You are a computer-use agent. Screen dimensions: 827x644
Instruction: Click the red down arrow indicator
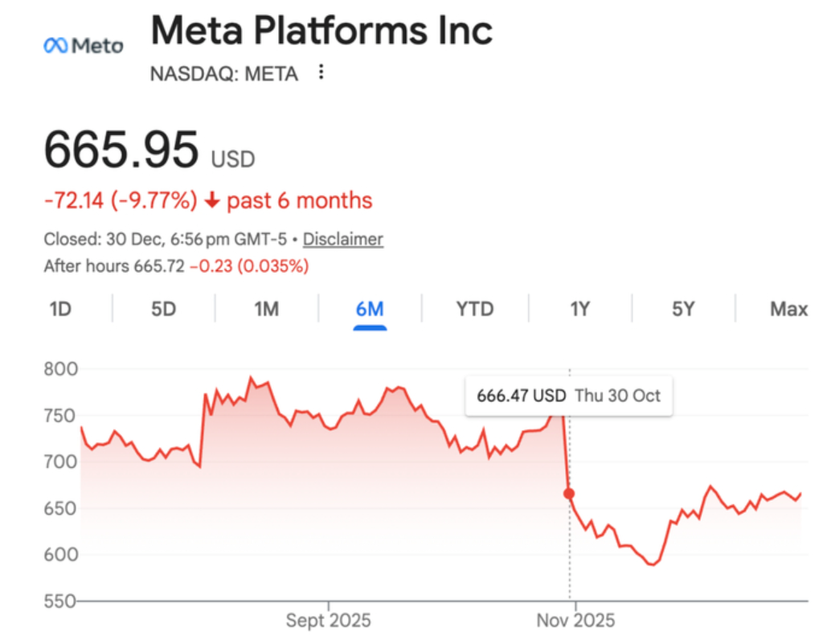coord(212,201)
